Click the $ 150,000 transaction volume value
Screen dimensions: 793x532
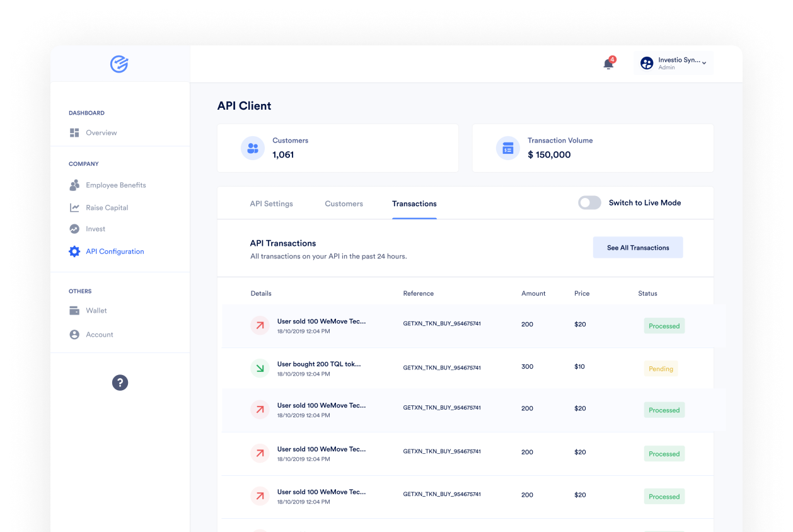coord(549,154)
